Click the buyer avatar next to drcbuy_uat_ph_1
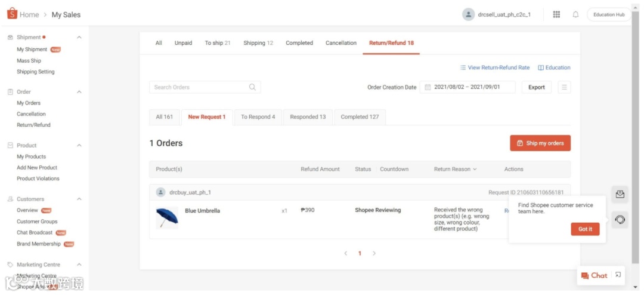This screenshot has height=295, width=644. coord(160,192)
